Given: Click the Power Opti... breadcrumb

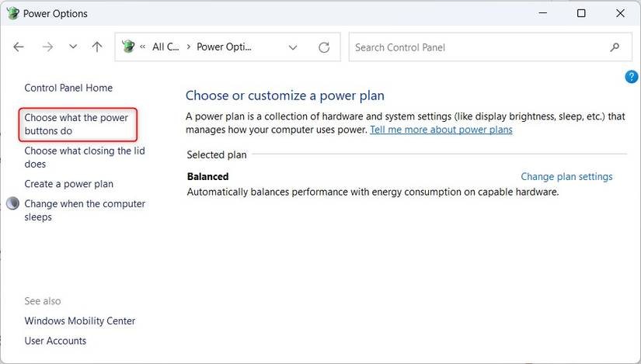Looking at the screenshot, I should (x=224, y=47).
